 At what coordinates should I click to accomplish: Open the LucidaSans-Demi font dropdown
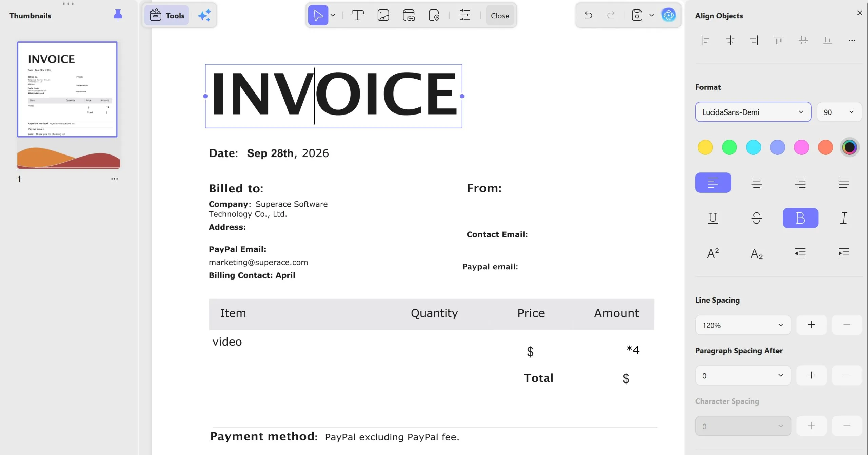pyautogui.click(x=753, y=112)
